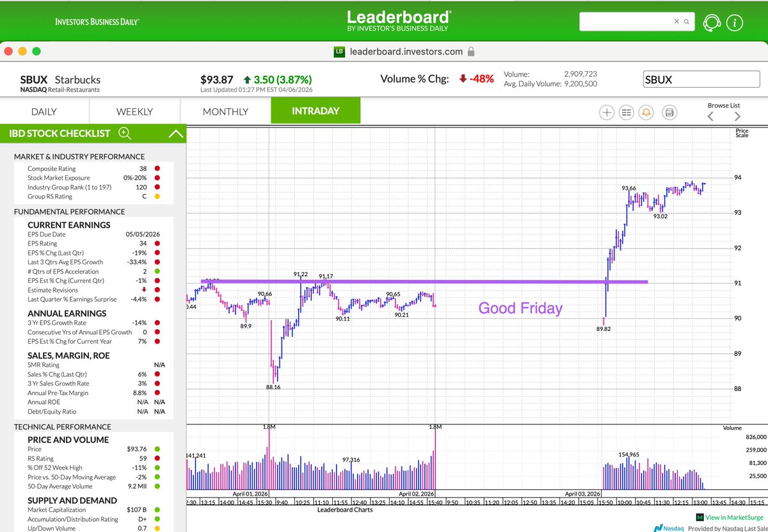768x532 pixels.
Task: Click the purple Good Friday chart annotation
Action: coord(520,309)
